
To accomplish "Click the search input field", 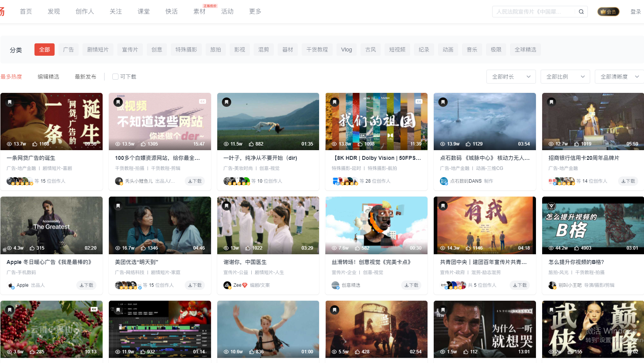I will [534, 12].
